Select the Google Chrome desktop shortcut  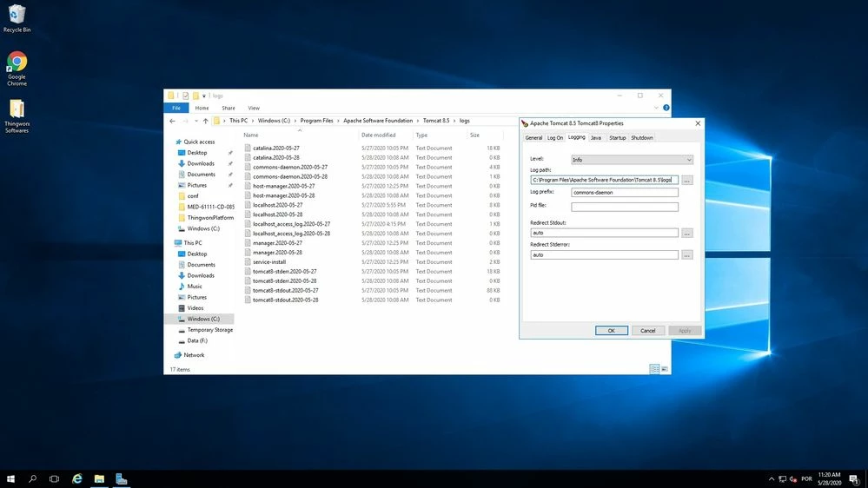tap(17, 69)
